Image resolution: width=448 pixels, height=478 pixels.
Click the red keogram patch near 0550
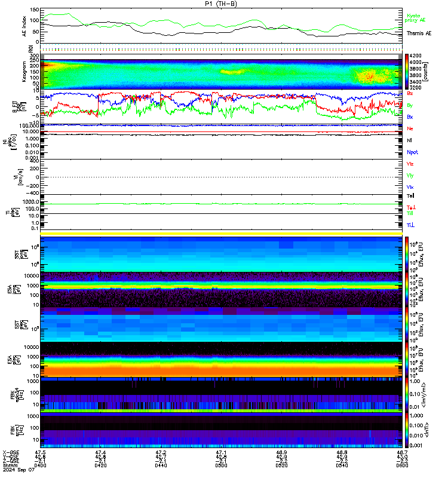(x=370, y=76)
